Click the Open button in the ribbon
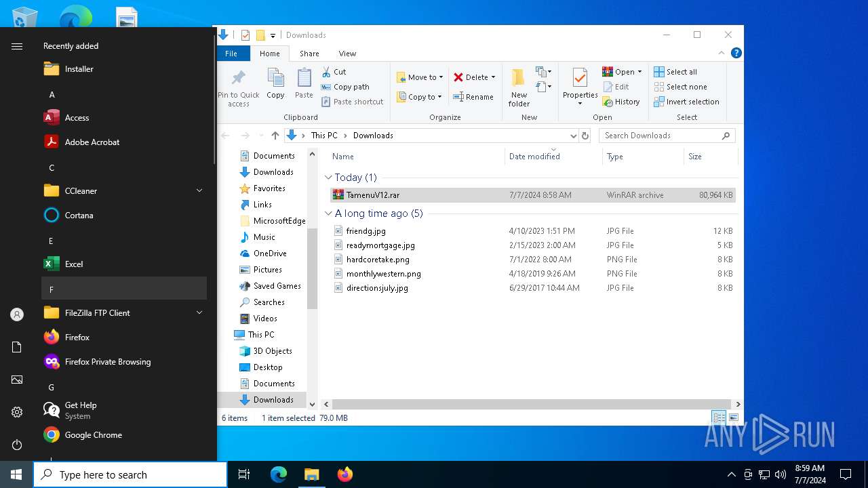 click(622, 72)
